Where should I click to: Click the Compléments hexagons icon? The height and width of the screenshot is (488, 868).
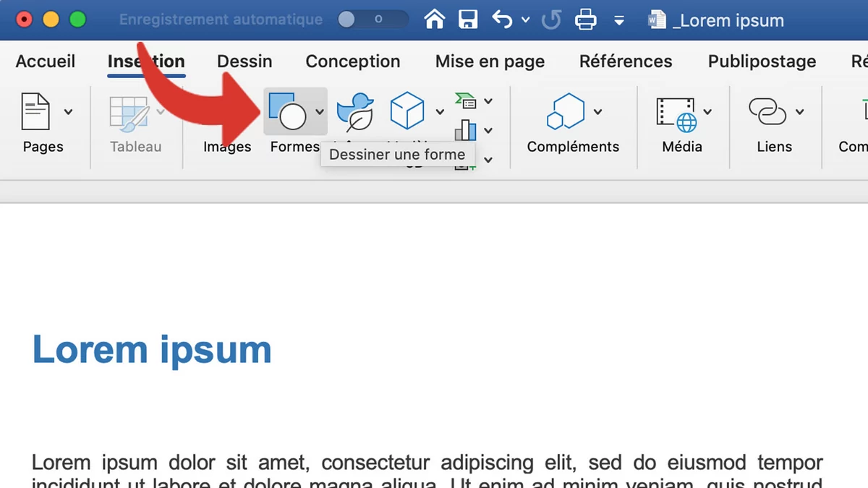tap(563, 112)
